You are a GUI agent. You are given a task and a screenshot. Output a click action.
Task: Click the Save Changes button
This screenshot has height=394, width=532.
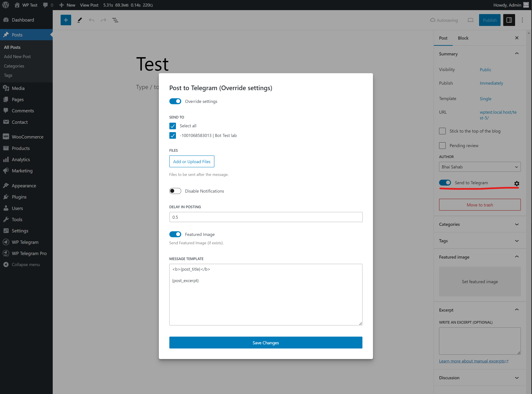[266, 343]
